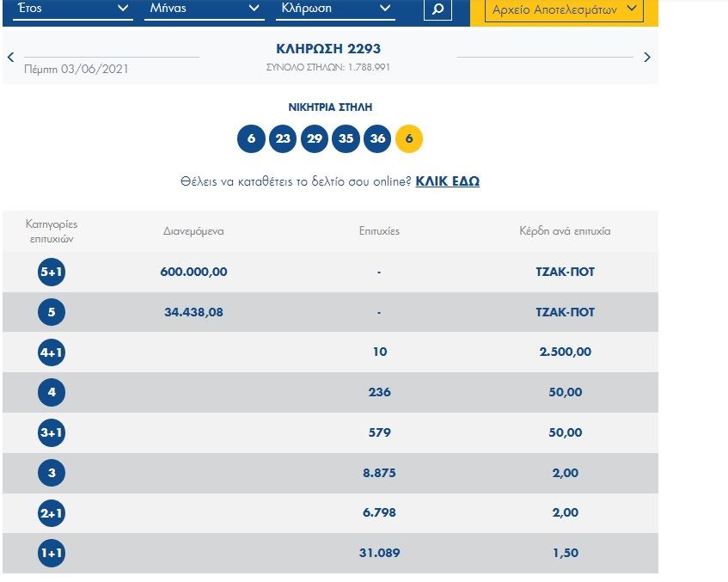
Task: Click the single 5 category badge
Action: coord(52,312)
